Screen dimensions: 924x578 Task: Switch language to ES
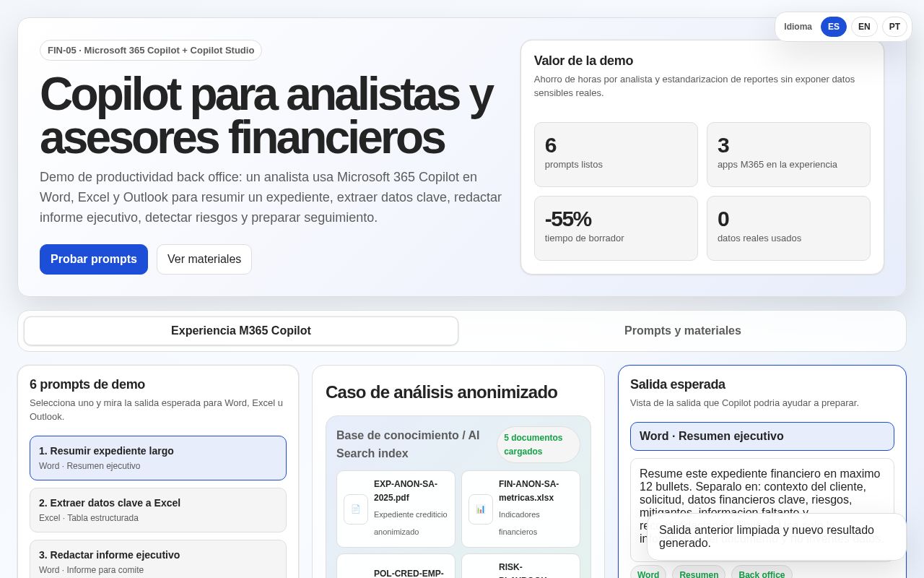pyautogui.click(x=834, y=27)
